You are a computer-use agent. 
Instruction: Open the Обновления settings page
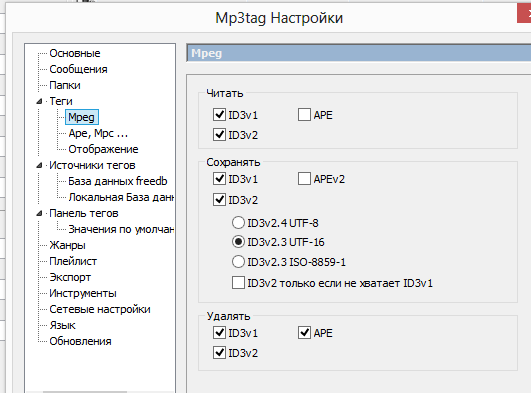(80, 341)
